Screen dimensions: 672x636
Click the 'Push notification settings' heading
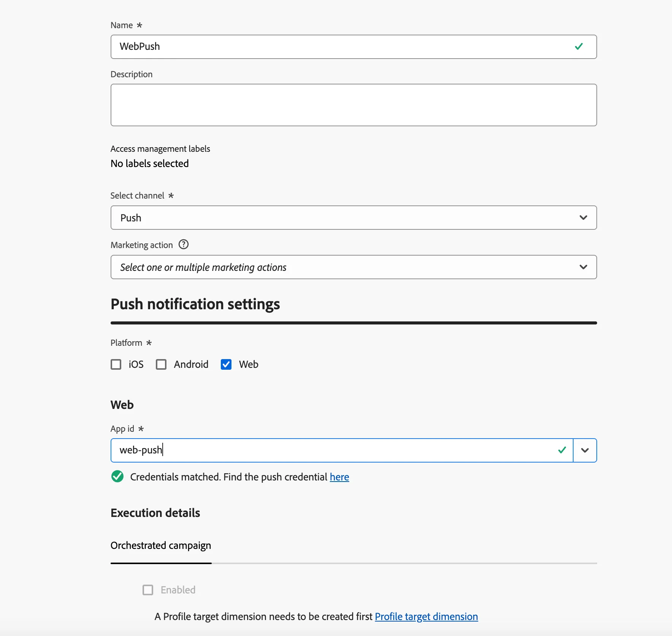195,304
